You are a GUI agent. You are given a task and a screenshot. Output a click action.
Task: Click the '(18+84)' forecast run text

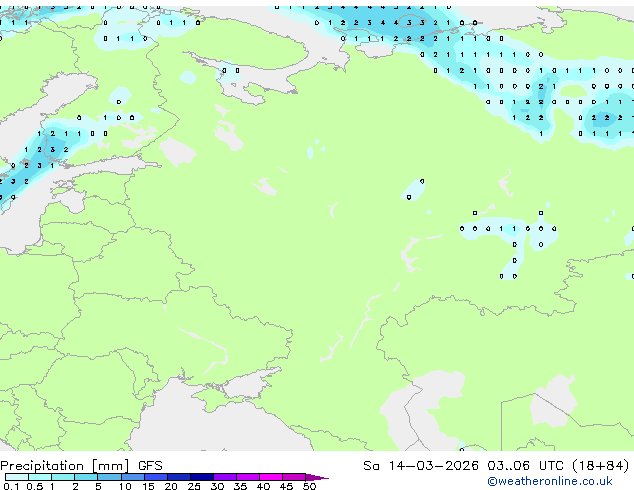601,466
